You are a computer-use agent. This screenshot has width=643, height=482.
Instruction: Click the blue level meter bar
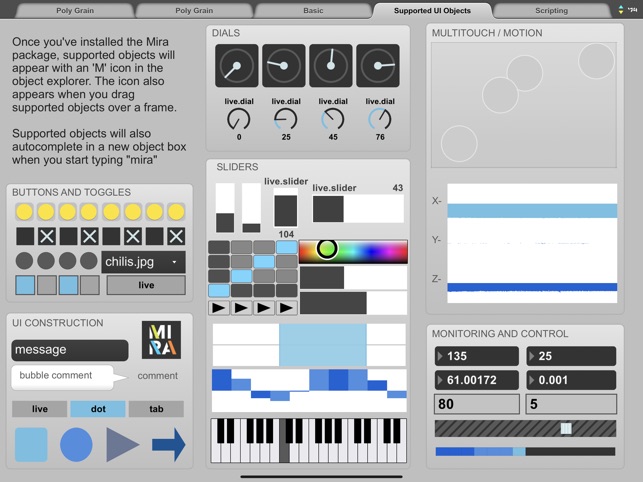525,452
